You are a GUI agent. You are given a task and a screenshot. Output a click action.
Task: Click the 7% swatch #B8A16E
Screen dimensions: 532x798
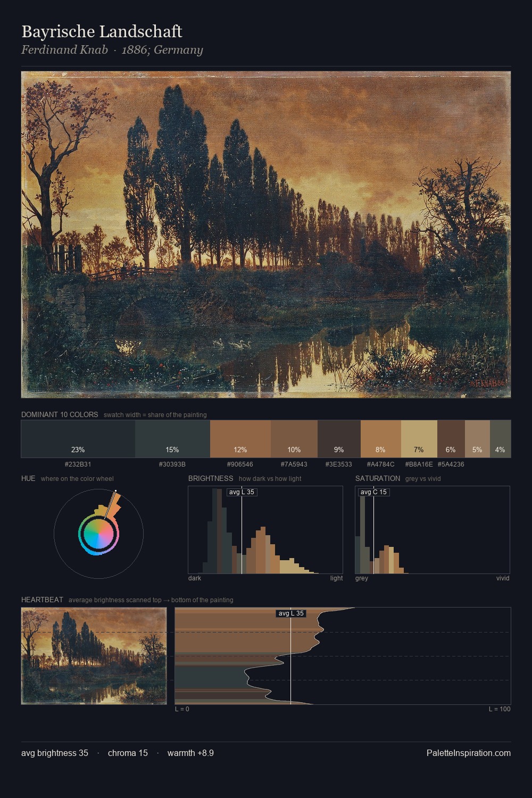[x=419, y=439]
